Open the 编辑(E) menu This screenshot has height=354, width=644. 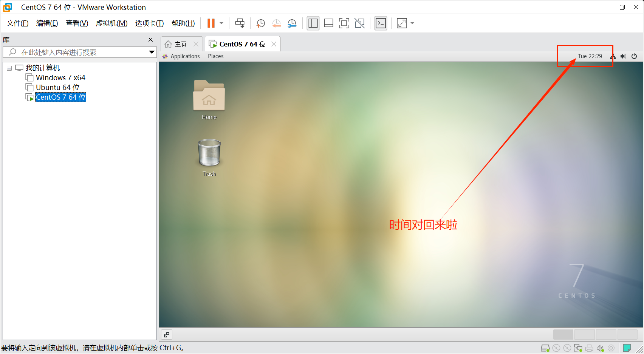click(47, 23)
